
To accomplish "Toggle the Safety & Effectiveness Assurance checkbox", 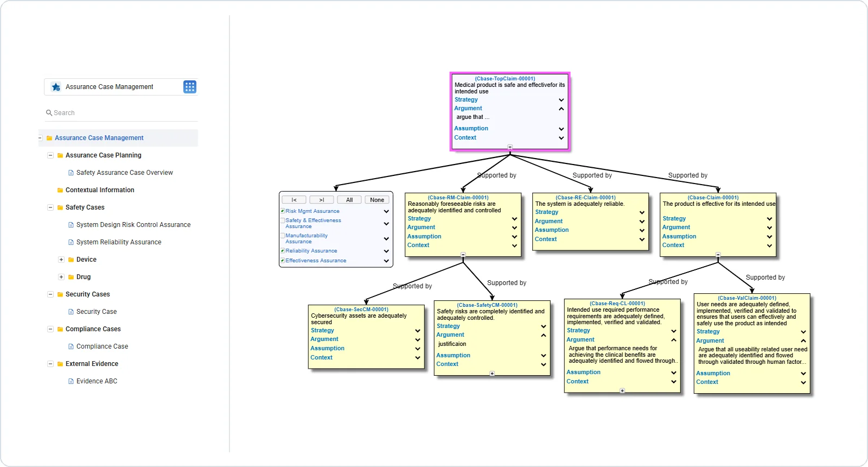I will click(283, 220).
